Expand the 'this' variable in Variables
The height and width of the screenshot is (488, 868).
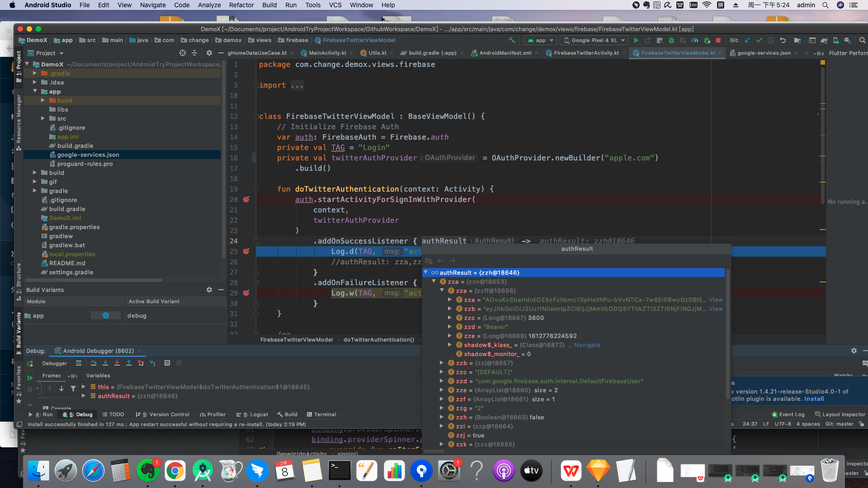pyautogui.click(x=84, y=387)
